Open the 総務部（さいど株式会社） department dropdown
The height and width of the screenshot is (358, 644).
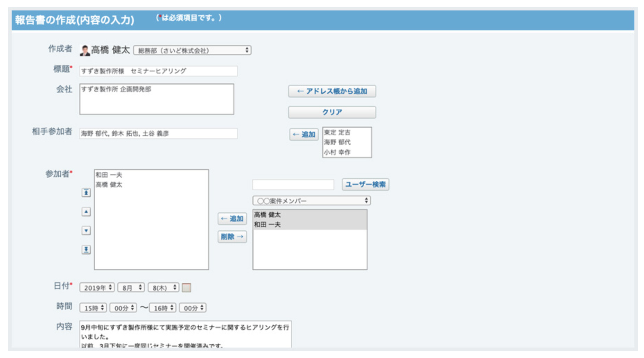pos(193,50)
